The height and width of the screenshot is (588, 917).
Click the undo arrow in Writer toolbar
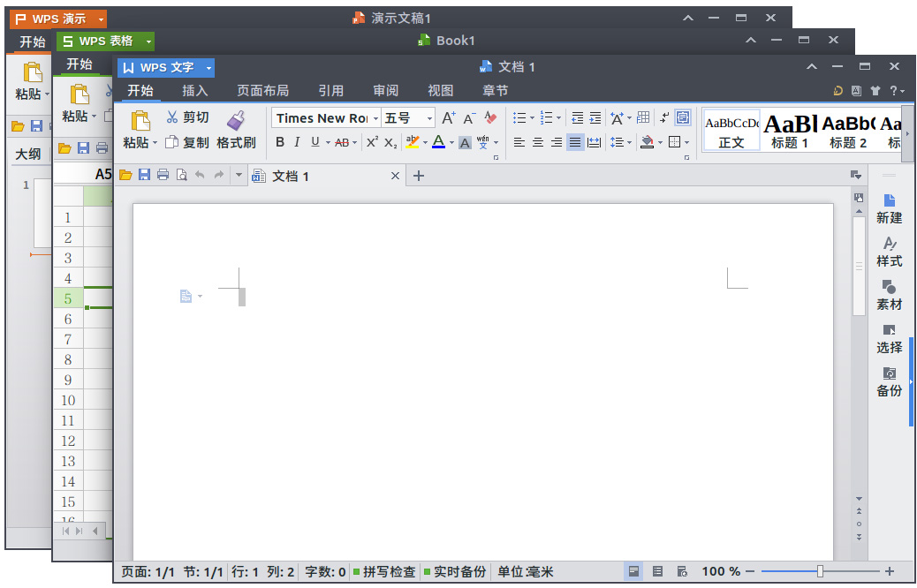tap(200, 175)
